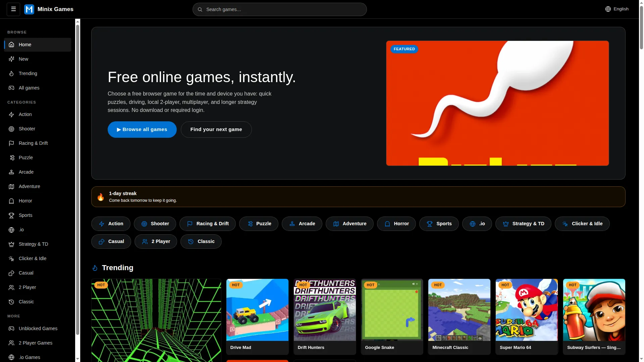
Task: Select the Classic category chip
Action: [201, 241]
